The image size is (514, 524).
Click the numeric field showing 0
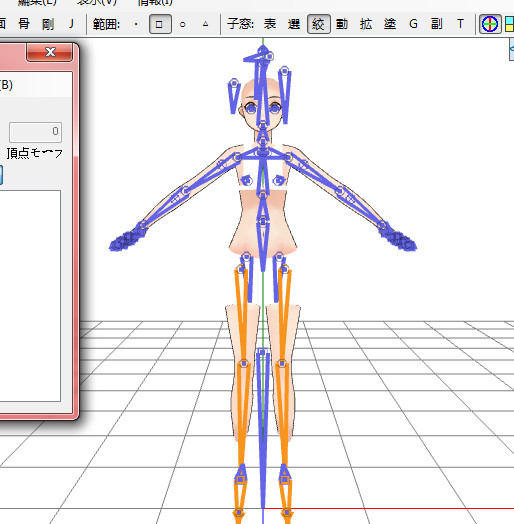click(x=35, y=132)
